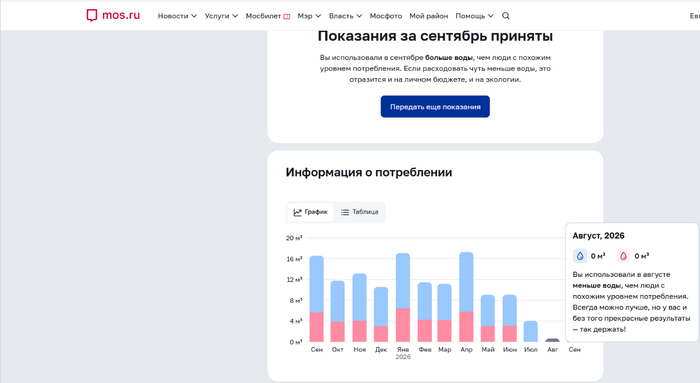Click the 20 м³ axis label

tap(294, 238)
